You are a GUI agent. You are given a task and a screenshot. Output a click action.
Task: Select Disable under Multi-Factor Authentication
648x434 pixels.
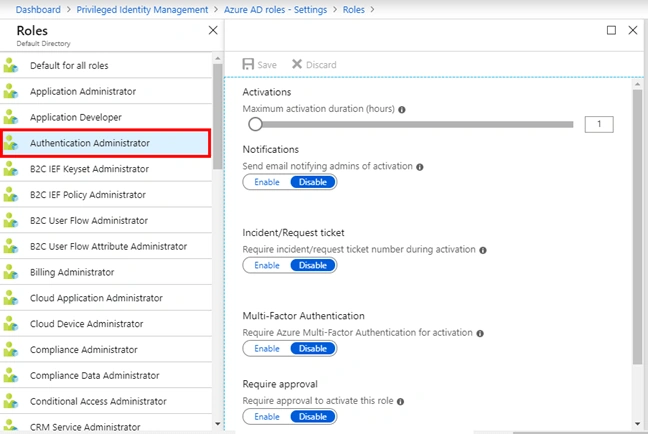[x=313, y=348]
